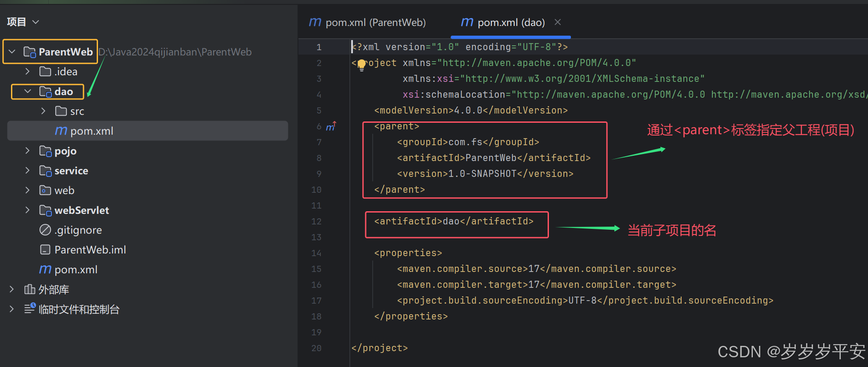Select the ParentWeb.iml file
The height and width of the screenshot is (367, 868).
pyautogui.click(x=90, y=250)
